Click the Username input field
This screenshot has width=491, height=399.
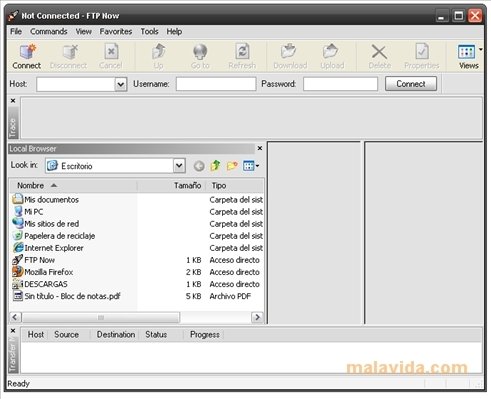(216, 84)
